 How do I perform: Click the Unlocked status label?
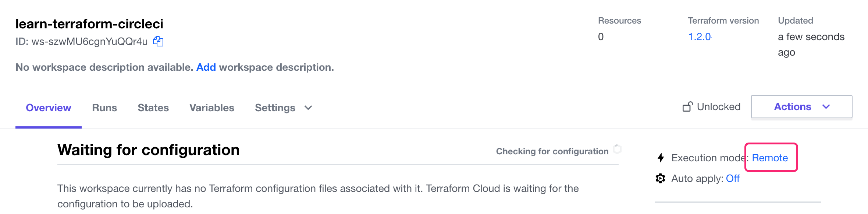719,107
